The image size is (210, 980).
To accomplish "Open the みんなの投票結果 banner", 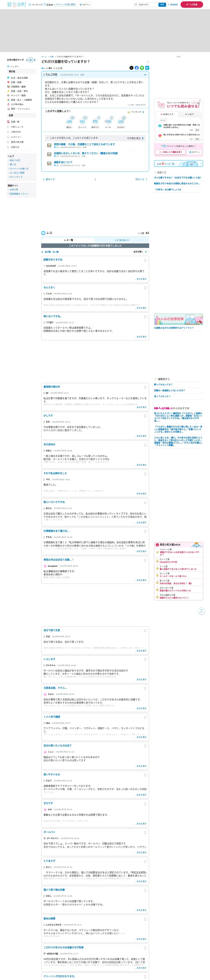I will click(x=178, y=319).
